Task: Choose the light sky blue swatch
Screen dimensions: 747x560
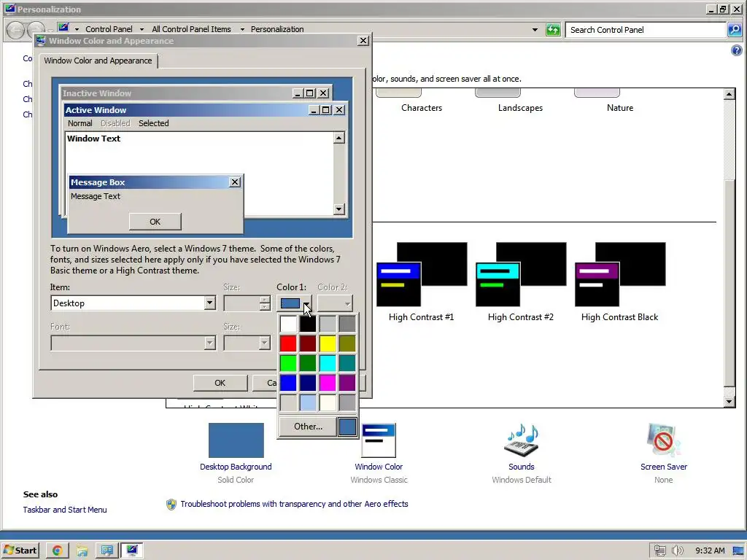Action: coord(308,402)
